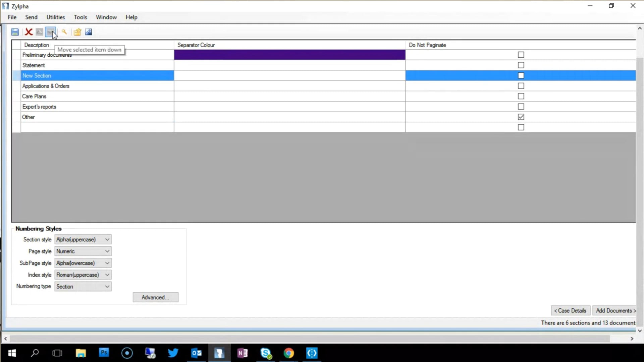Open the Page style dropdown
Viewport: 644px width, 362px height.
tap(83, 251)
